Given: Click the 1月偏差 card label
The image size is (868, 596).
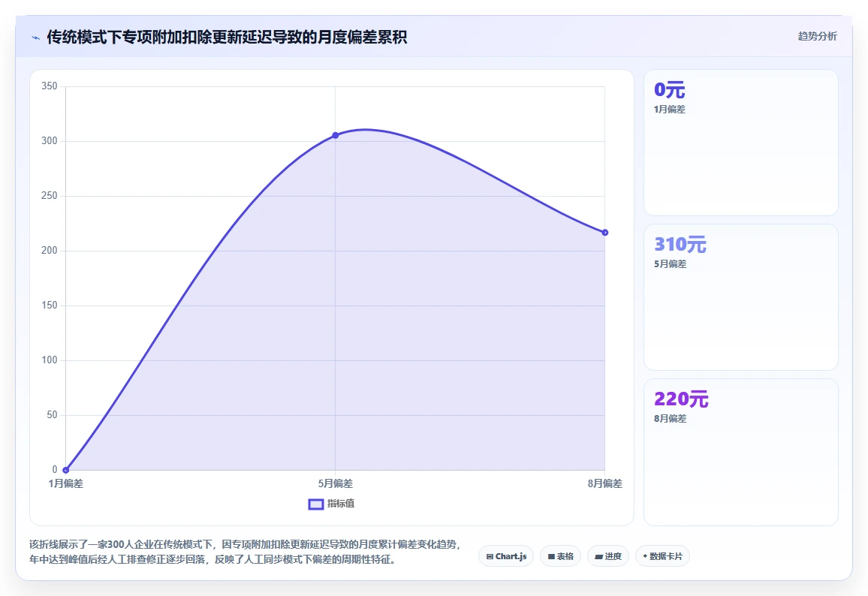Looking at the screenshot, I should [x=669, y=110].
